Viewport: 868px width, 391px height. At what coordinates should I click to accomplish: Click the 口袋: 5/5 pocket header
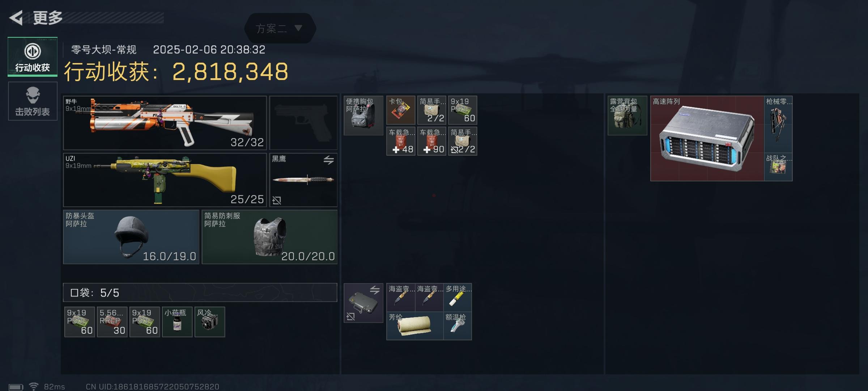tap(200, 293)
